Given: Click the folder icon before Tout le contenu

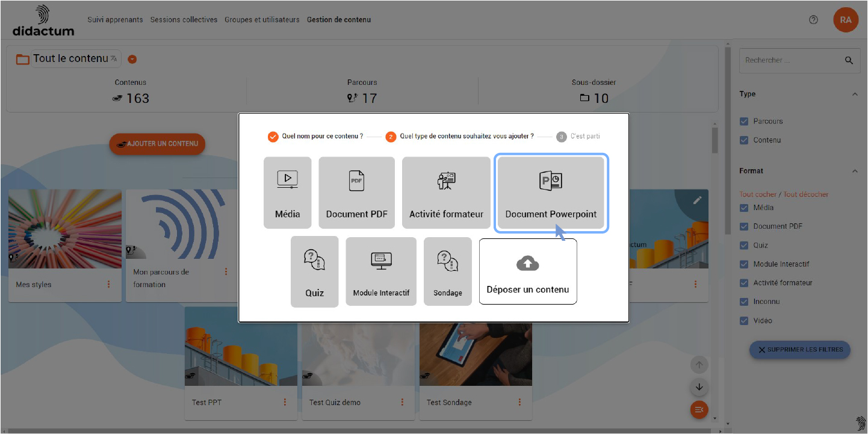Looking at the screenshot, I should pyautogui.click(x=23, y=59).
